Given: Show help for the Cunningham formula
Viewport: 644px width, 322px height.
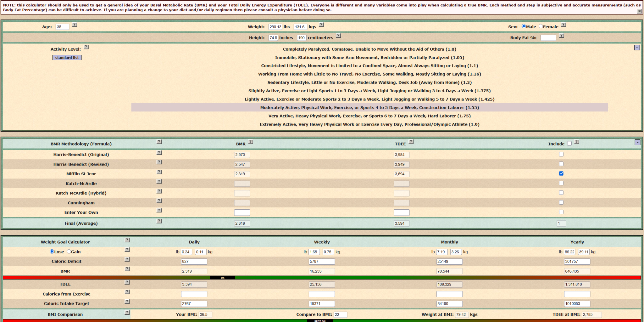Looking at the screenshot, I should 159,201.
